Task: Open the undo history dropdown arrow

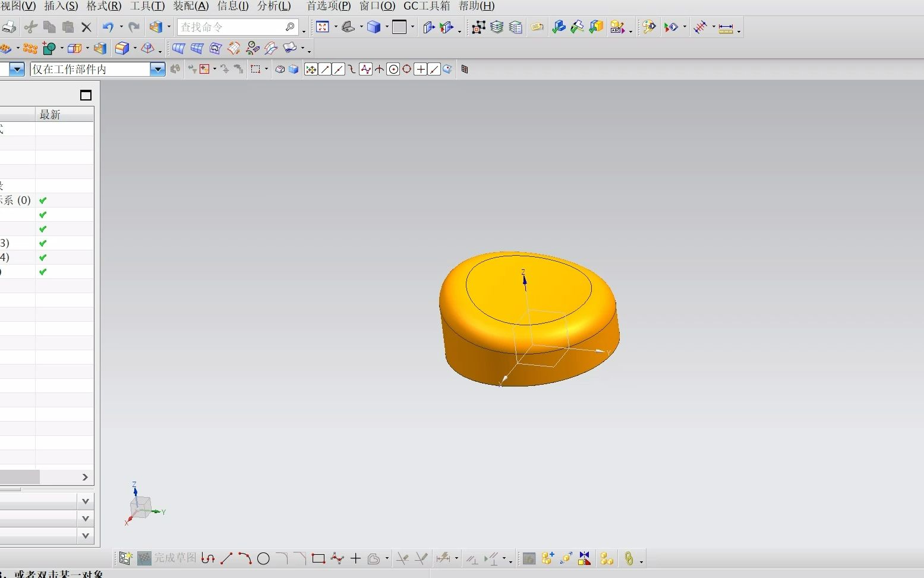Action: (x=121, y=27)
